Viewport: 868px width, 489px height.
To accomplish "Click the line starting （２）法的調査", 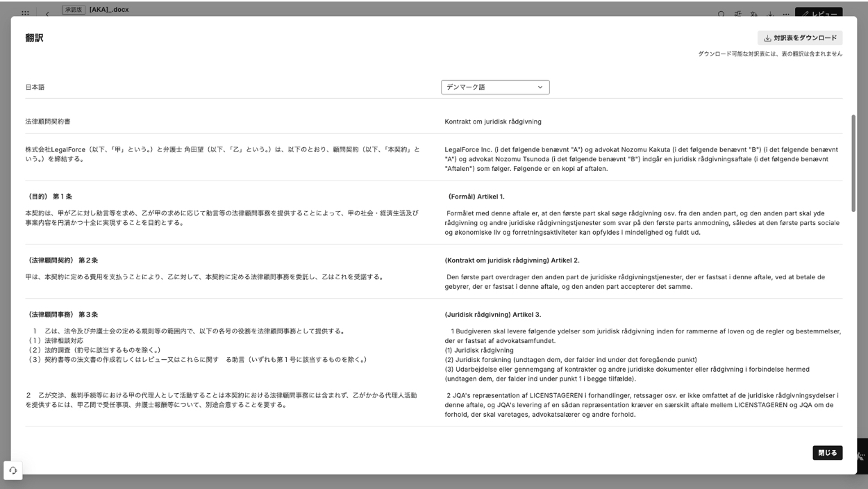I will [x=93, y=350].
